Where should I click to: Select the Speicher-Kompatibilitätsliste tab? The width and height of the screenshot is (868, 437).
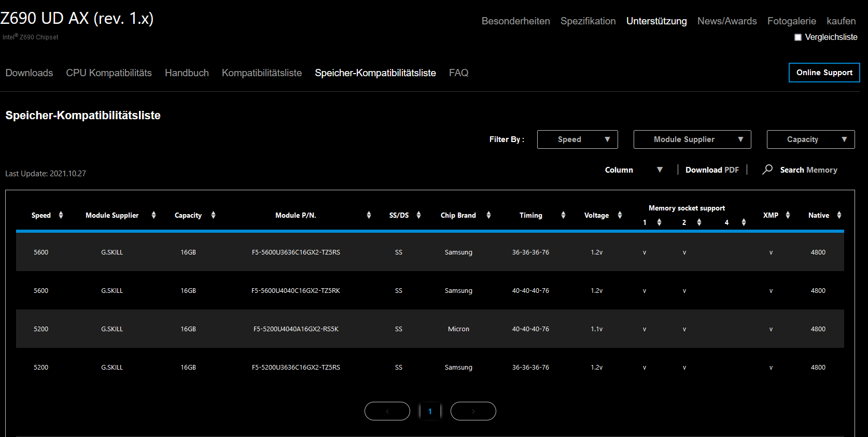[x=375, y=73]
